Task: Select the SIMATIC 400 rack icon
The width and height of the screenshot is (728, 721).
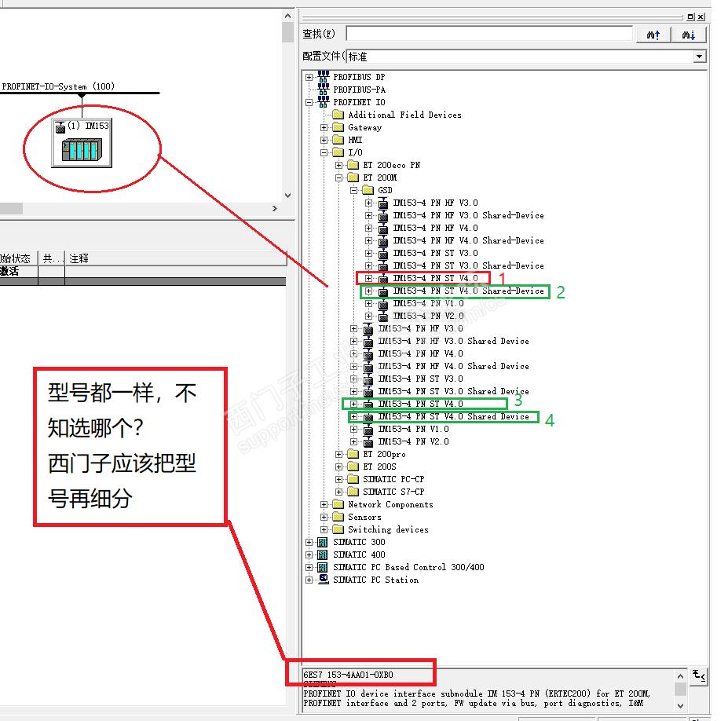Action: point(323,554)
